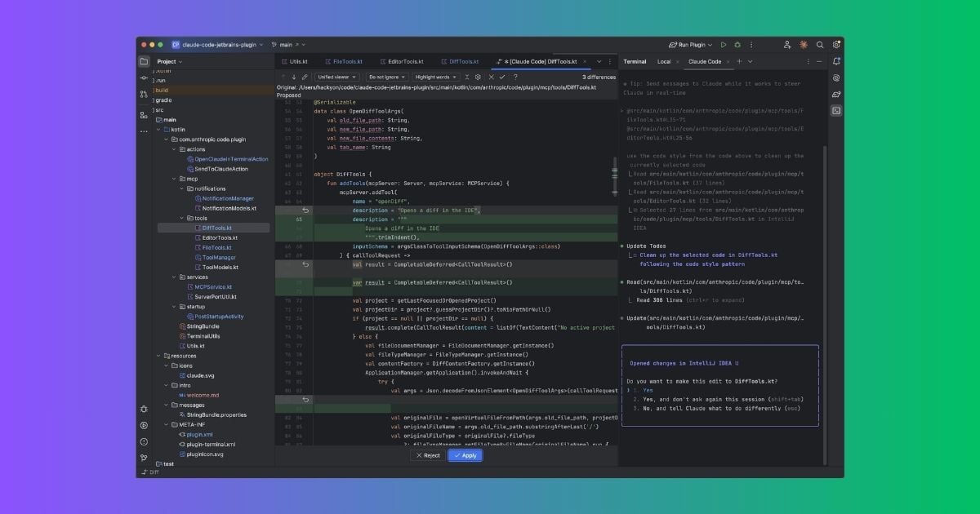The width and height of the screenshot is (980, 514).
Task: Collapse the services folder
Action: [x=176, y=277]
